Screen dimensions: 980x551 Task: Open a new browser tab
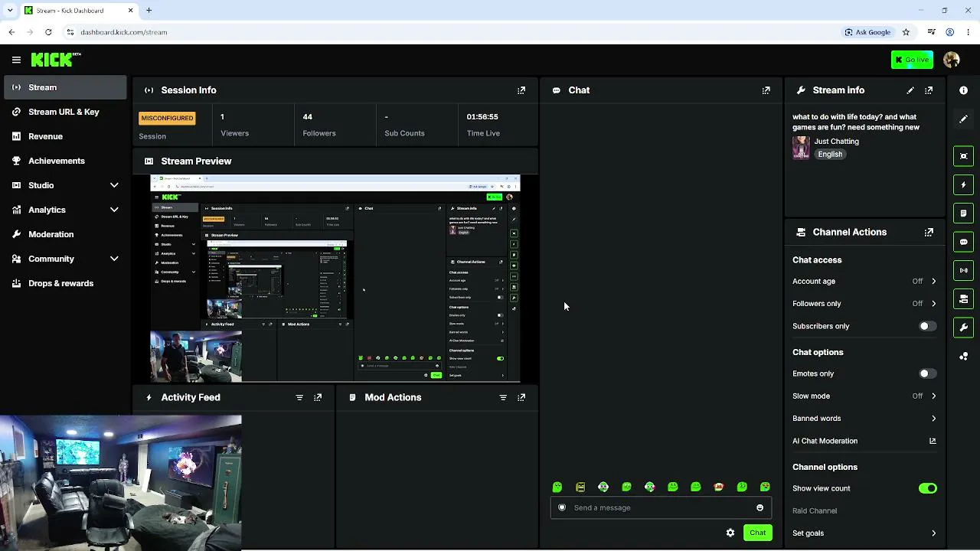point(149,11)
